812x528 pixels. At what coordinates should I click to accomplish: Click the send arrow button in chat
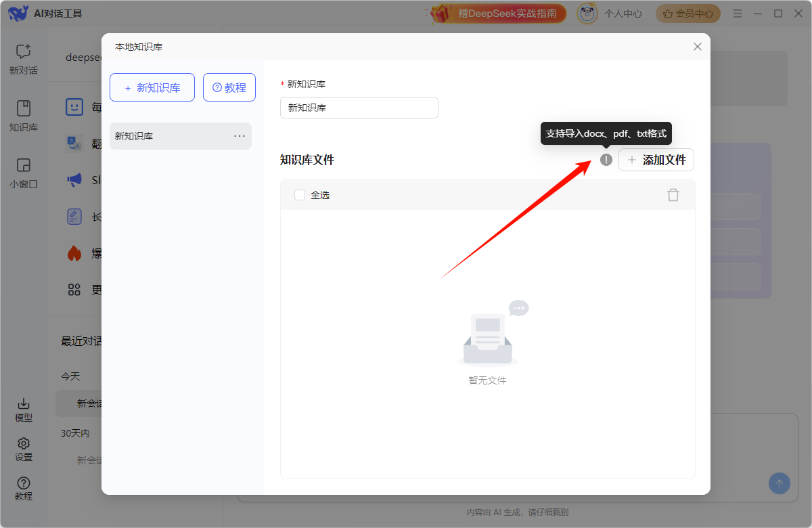[x=779, y=483]
